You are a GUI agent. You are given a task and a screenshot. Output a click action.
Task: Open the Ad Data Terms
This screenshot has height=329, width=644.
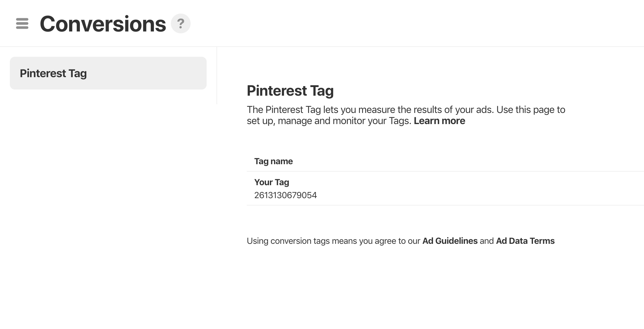pos(525,241)
